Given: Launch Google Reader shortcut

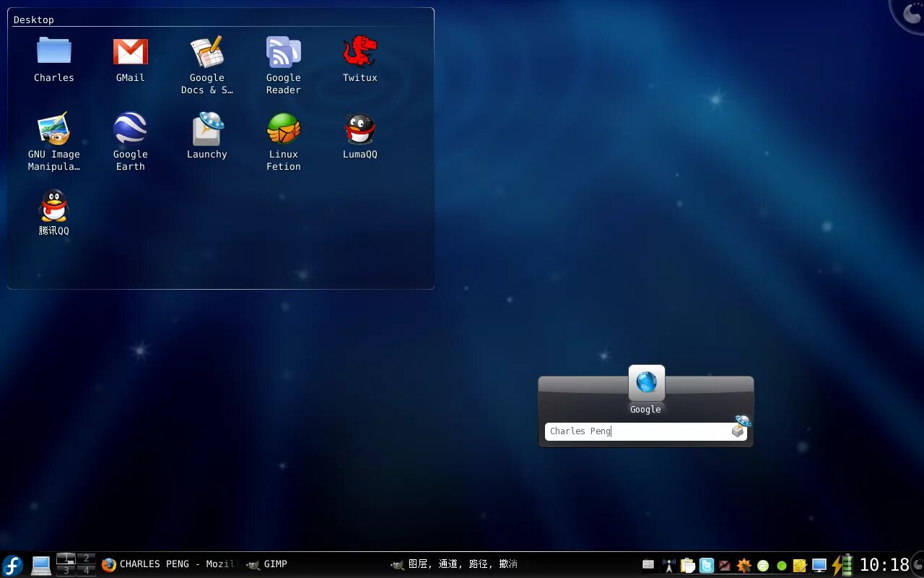Looking at the screenshot, I should (284, 51).
